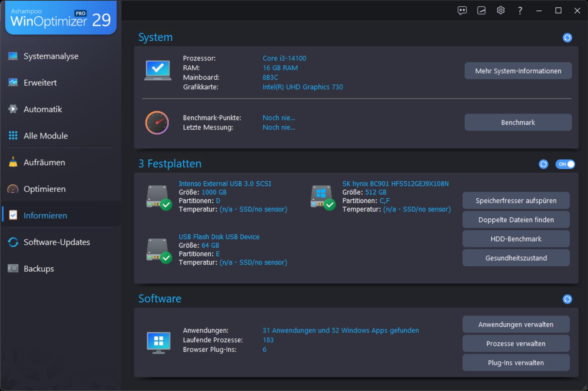Open Gesundheitszustand button

pyautogui.click(x=516, y=258)
